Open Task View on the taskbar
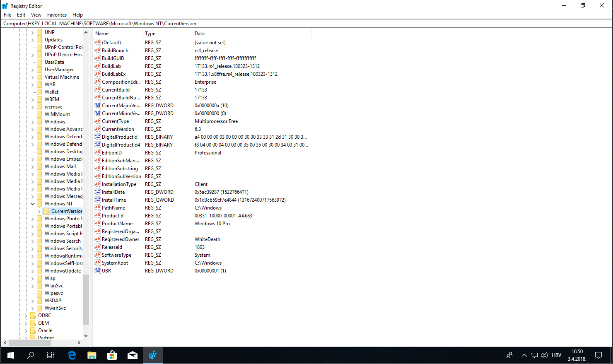 point(51,355)
